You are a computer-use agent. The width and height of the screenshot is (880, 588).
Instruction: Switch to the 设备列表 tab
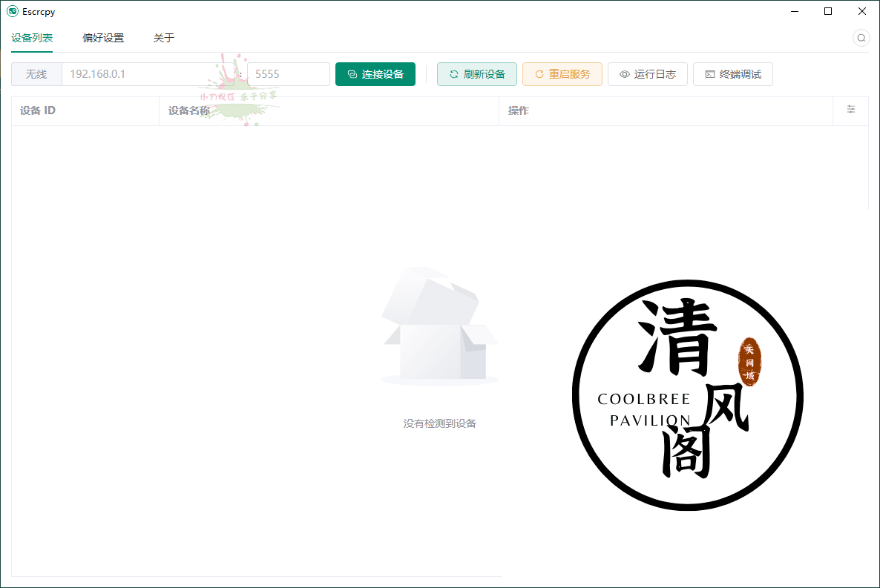32,38
